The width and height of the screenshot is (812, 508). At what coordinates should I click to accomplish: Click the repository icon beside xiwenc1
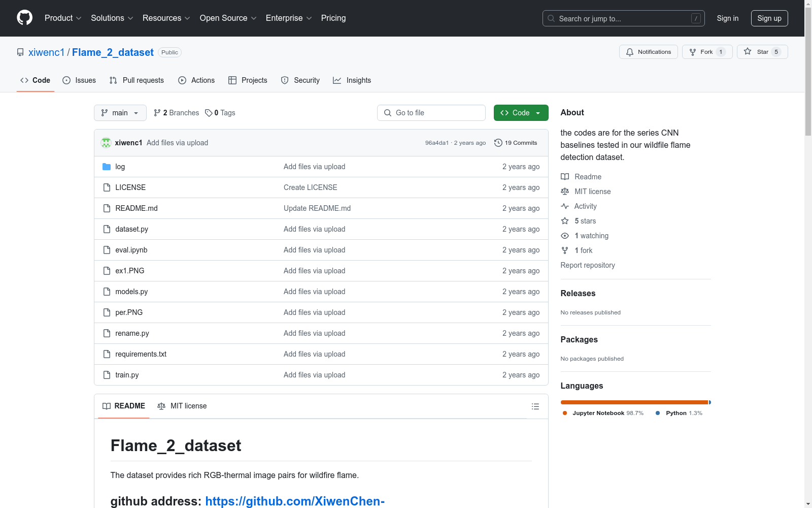(20, 52)
